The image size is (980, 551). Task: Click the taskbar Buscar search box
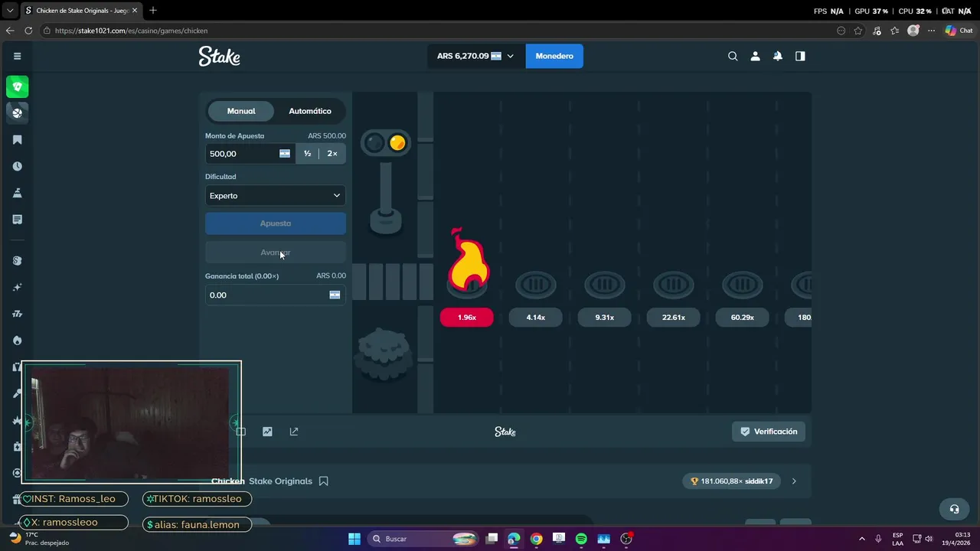[x=423, y=539]
